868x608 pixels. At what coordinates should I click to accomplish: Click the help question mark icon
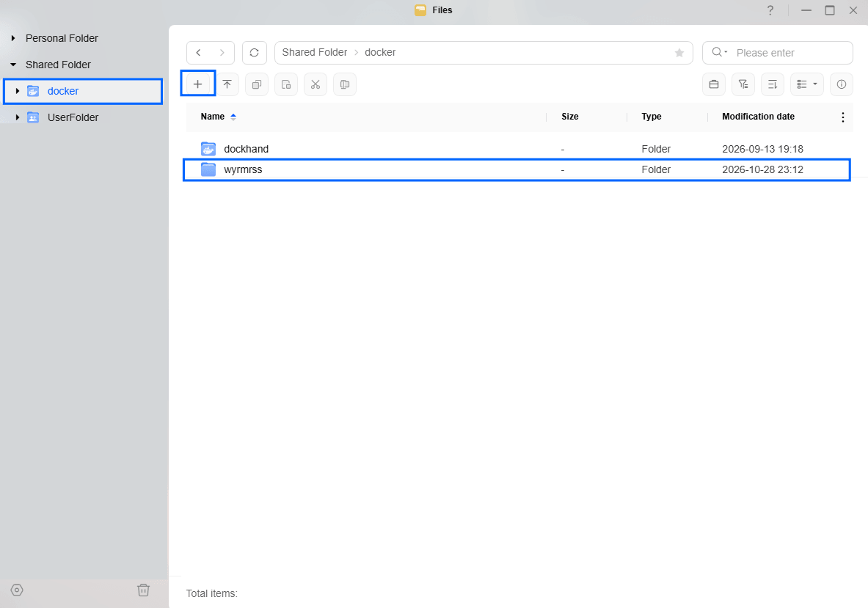click(770, 10)
